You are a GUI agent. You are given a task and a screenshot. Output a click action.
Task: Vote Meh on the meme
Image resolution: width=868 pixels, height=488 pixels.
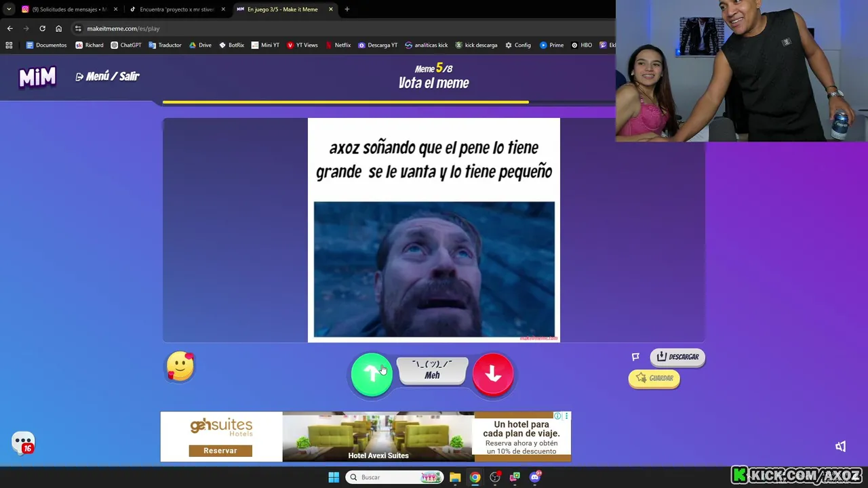coord(432,371)
